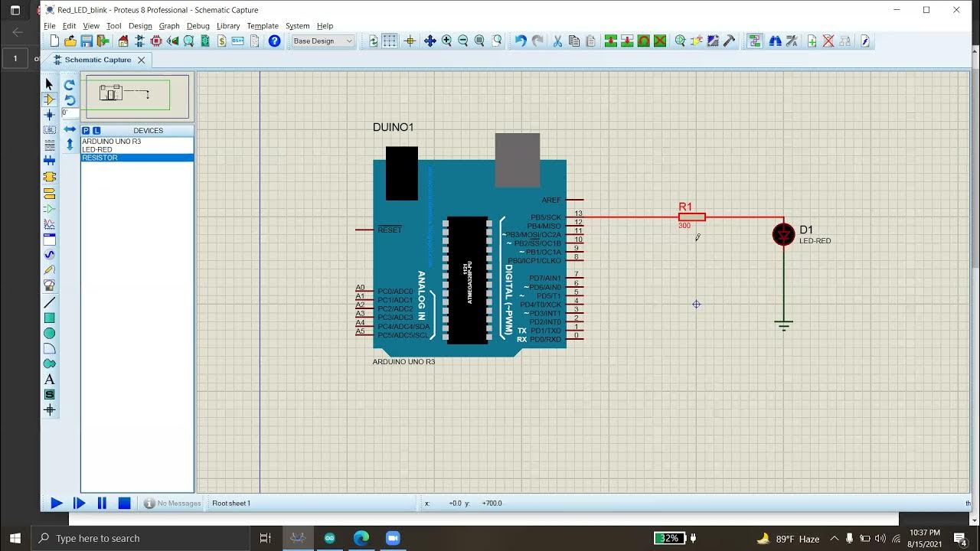
Task: Open the Bill of Materials dollar icon
Action: tap(222, 41)
